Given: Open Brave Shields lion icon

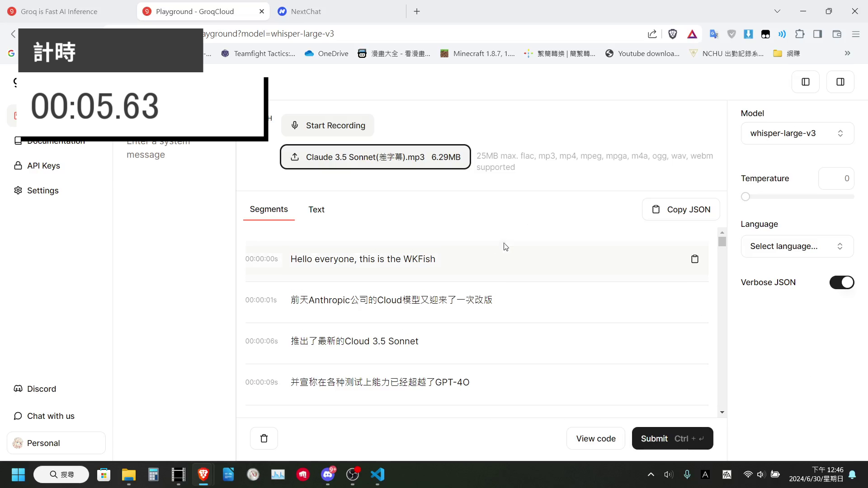Looking at the screenshot, I should (x=673, y=34).
